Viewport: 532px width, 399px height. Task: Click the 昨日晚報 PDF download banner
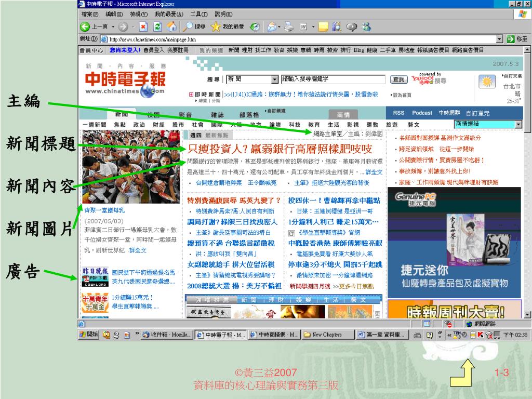coord(95,277)
